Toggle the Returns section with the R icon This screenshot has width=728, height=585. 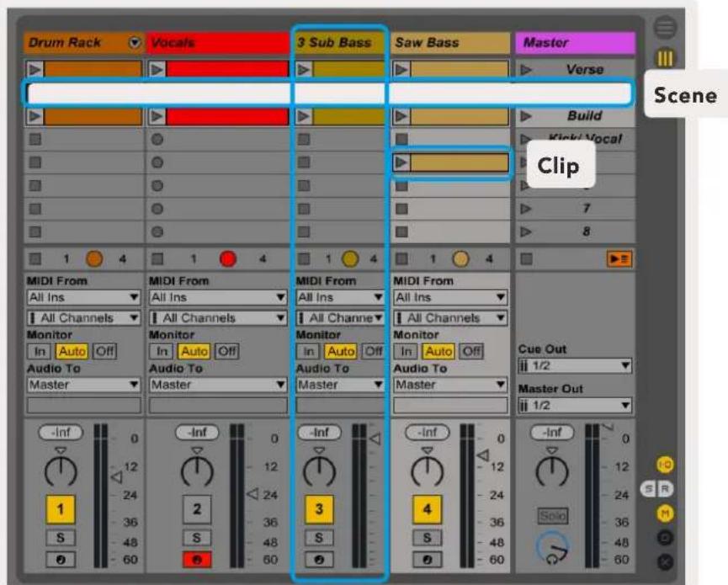point(665,489)
